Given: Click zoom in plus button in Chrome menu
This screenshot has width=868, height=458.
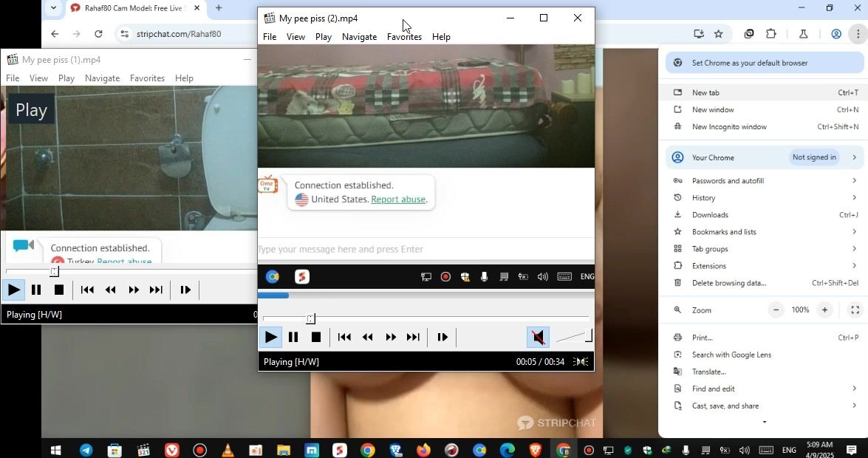Looking at the screenshot, I should click(x=824, y=310).
